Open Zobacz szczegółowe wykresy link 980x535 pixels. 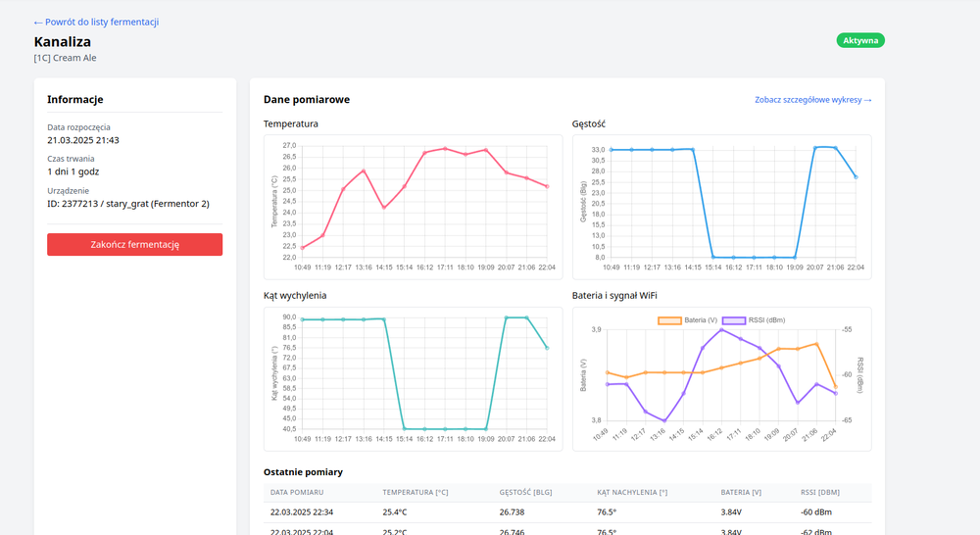812,100
